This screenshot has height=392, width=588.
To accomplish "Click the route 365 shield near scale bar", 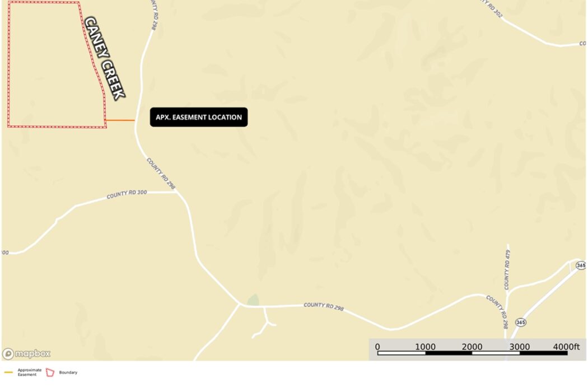I will (x=520, y=322).
